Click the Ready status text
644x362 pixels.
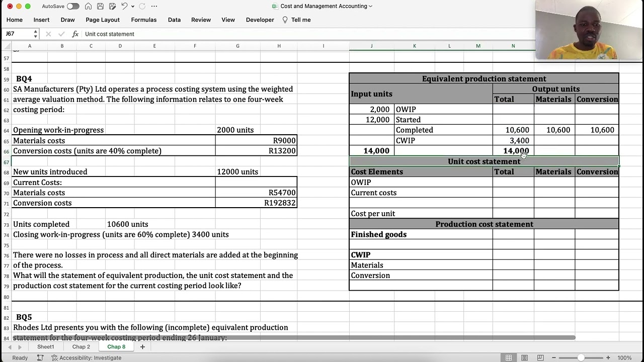20,358
